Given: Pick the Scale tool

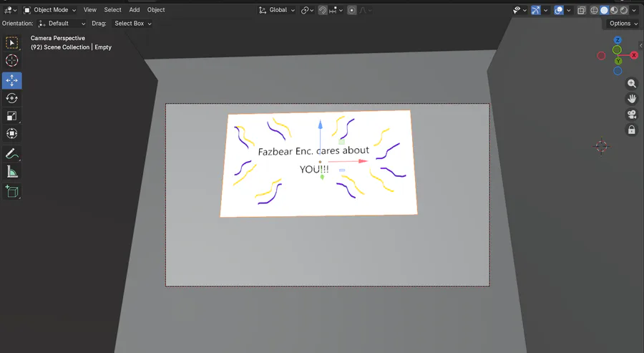Looking at the screenshot, I should tap(11, 116).
